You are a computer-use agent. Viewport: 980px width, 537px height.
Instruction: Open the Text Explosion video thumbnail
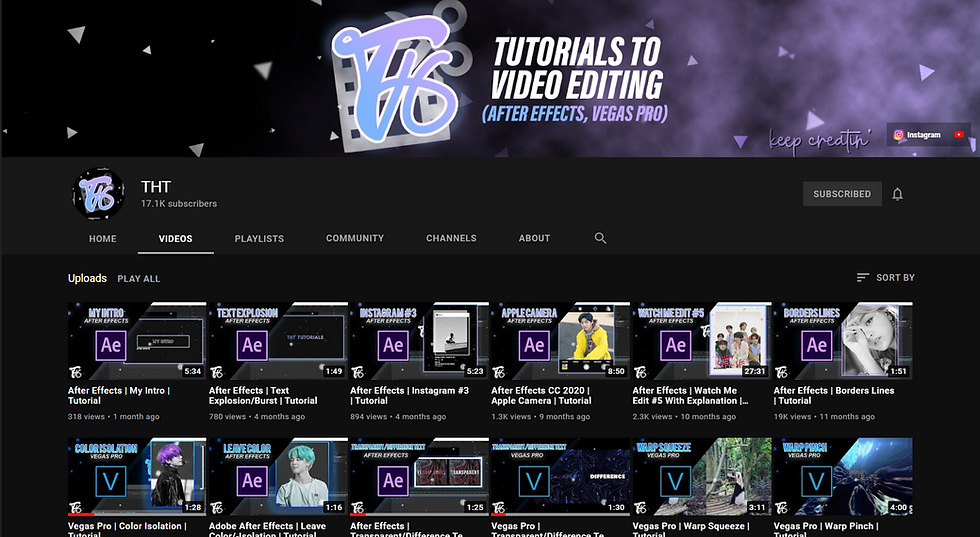(x=278, y=341)
